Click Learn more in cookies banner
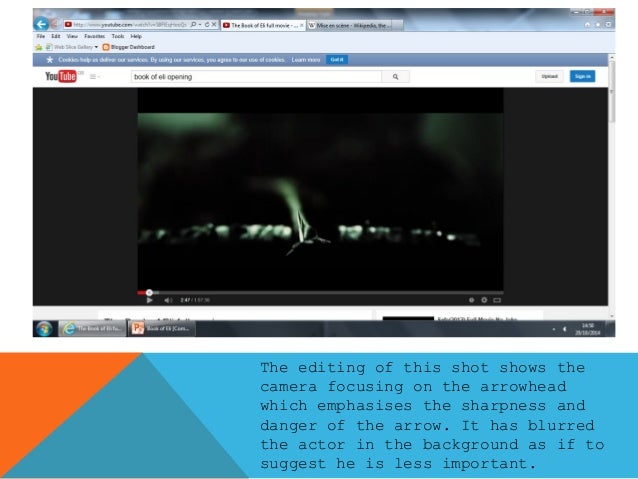 pyautogui.click(x=306, y=60)
